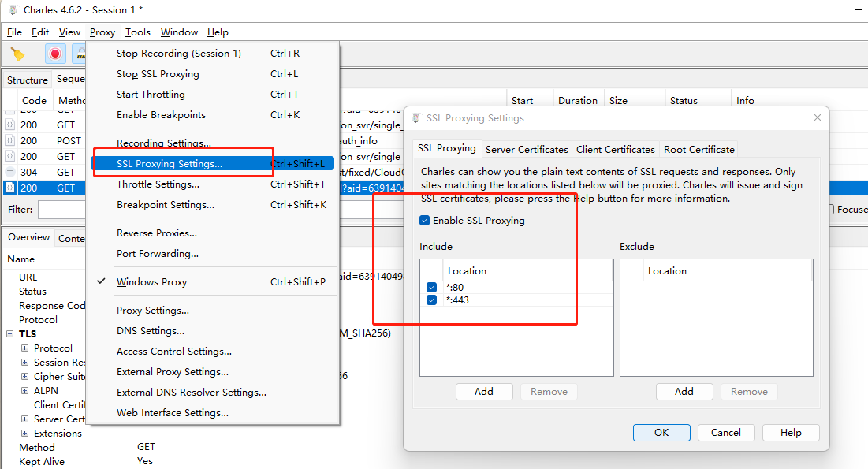
Task: Expand the Protocol tree node under TLS
Action: point(25,348)
